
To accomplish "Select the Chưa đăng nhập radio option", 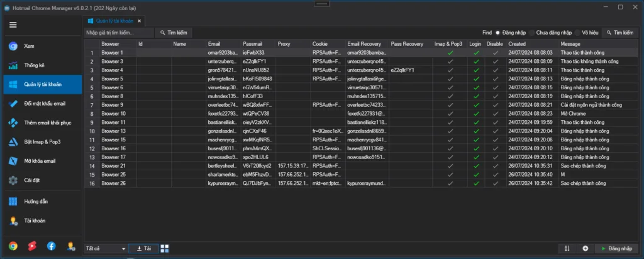I will (532, 33).
